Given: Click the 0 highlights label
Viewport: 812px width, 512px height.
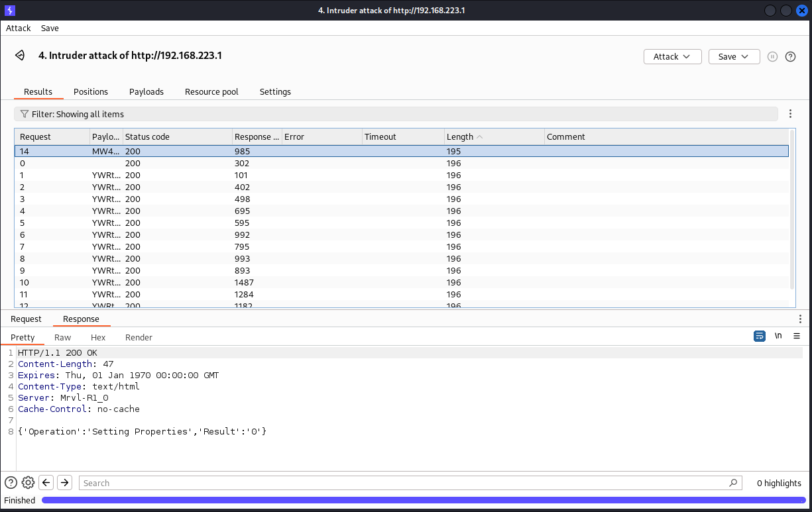Looking at the screenshot, I should click(x=779, y=483).
